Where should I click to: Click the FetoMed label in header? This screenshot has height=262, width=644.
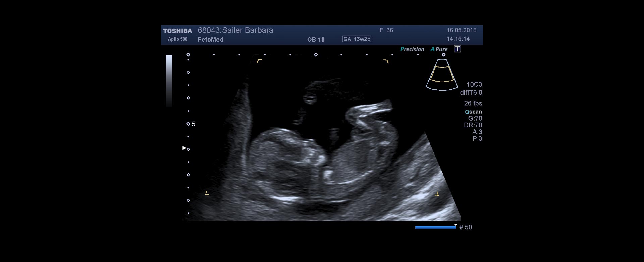[210, 39]
